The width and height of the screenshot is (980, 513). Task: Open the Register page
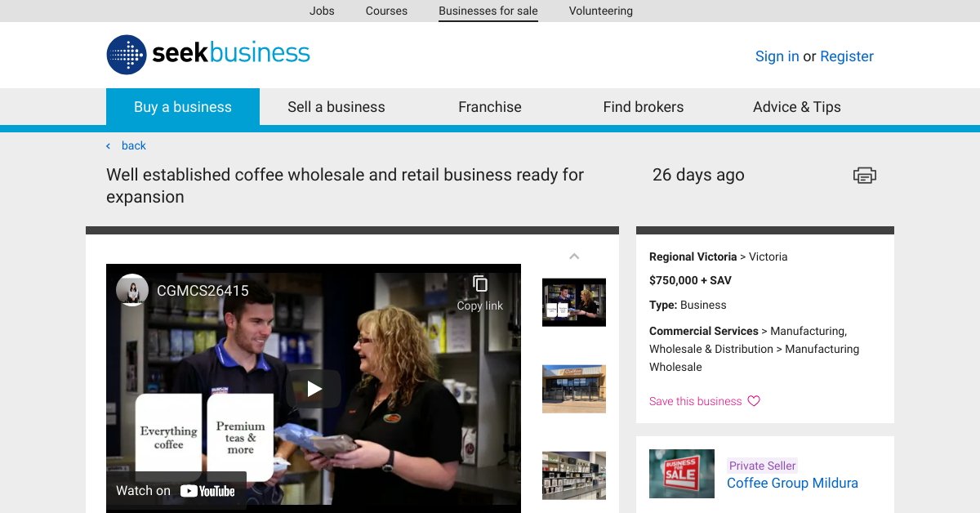(x=847, y=56)
